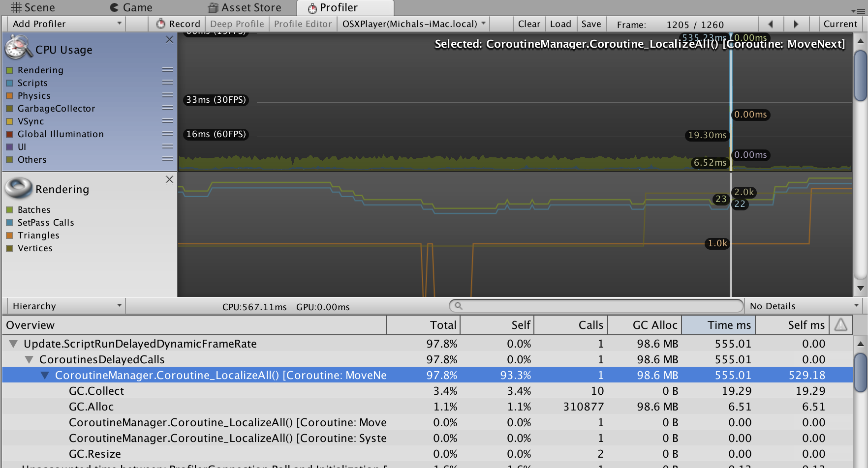Step to the next frame arrow

[796, 24]
